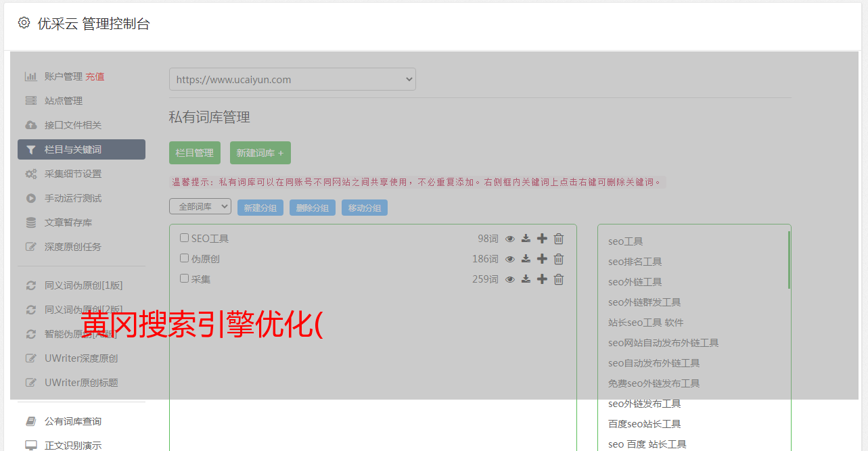Select keyword seo 百度 站长工具
Screen dimensions: 868x451
(647, 444)
